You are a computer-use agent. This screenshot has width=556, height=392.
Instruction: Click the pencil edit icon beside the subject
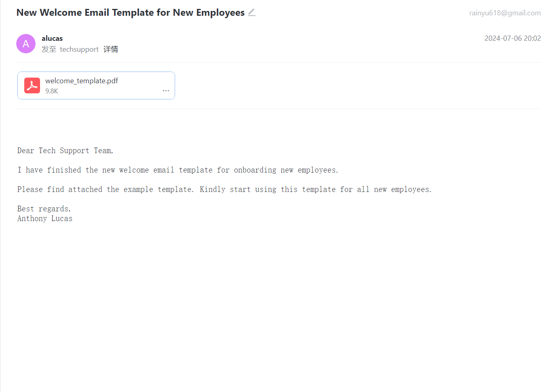[252, 13]
